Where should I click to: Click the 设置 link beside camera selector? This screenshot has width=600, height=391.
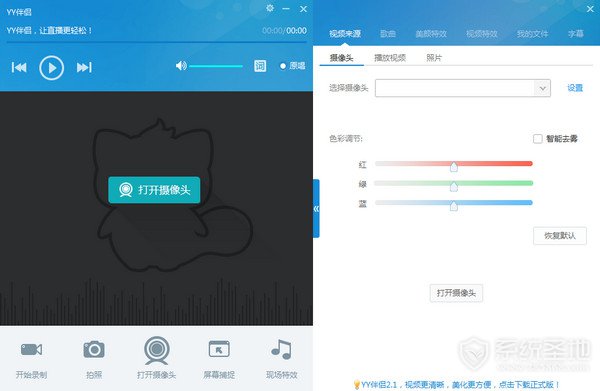[x=575, y=88]
